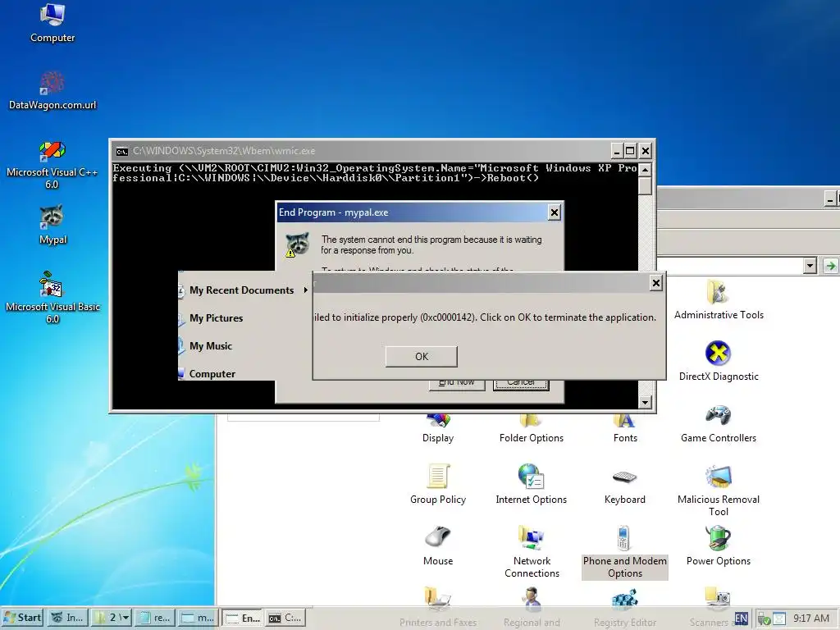The image size is (840, 630).
Task: Click the security shield tray icon
Action: click(x=764, y=619)
